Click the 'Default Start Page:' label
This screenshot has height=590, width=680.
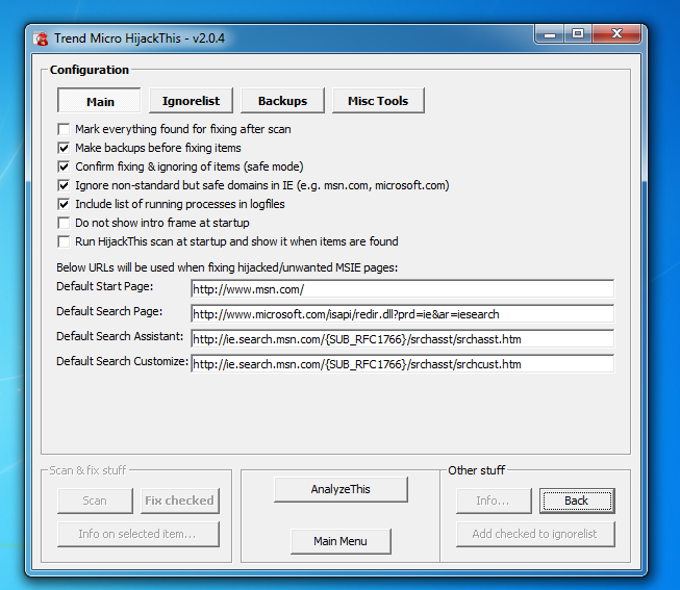(105, 286)
